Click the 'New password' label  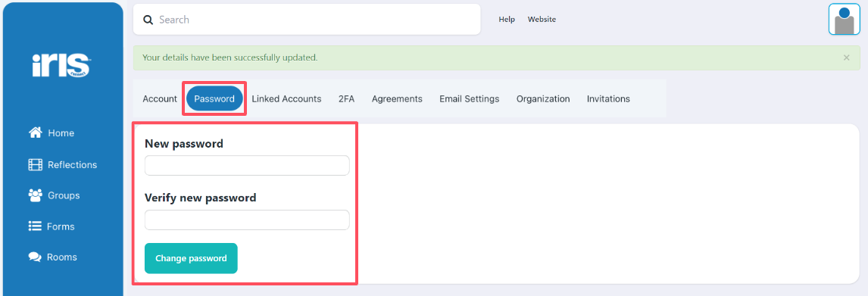click(x=184, y=144)
